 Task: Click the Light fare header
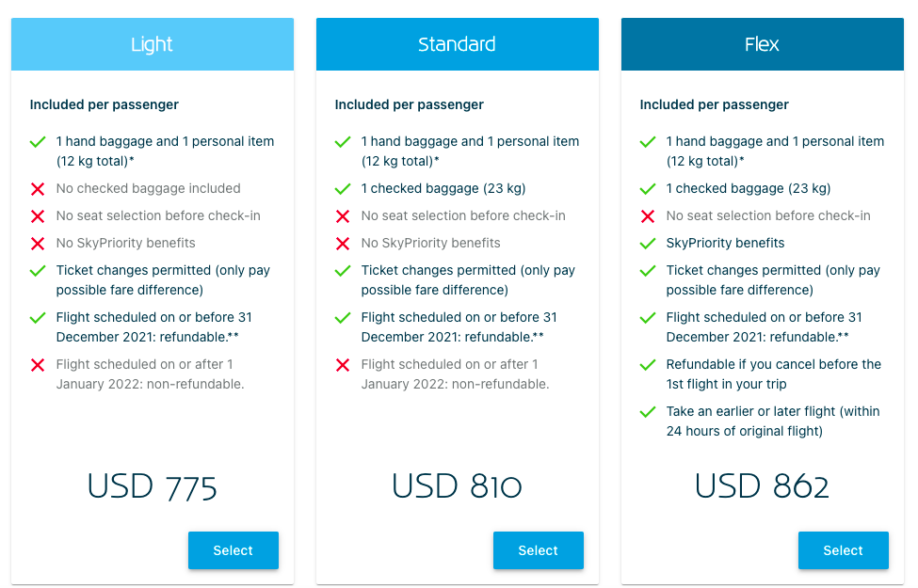(x=153, y=44)
